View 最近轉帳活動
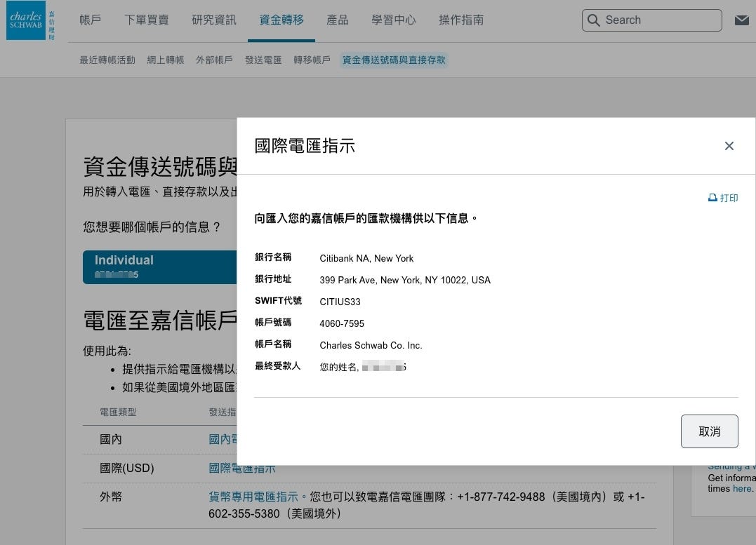The image size is (756, 545). (107, 60)
